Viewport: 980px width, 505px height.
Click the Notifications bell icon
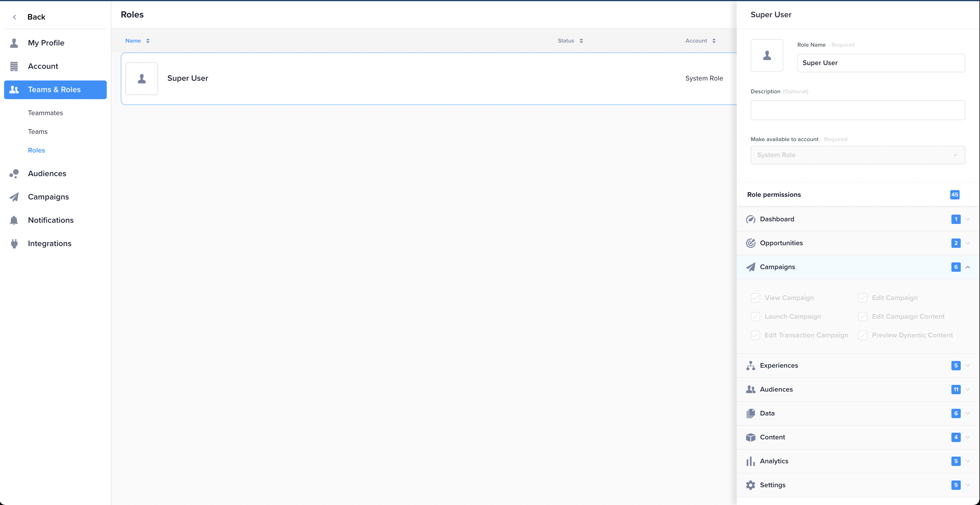click(x=14, y=220)
